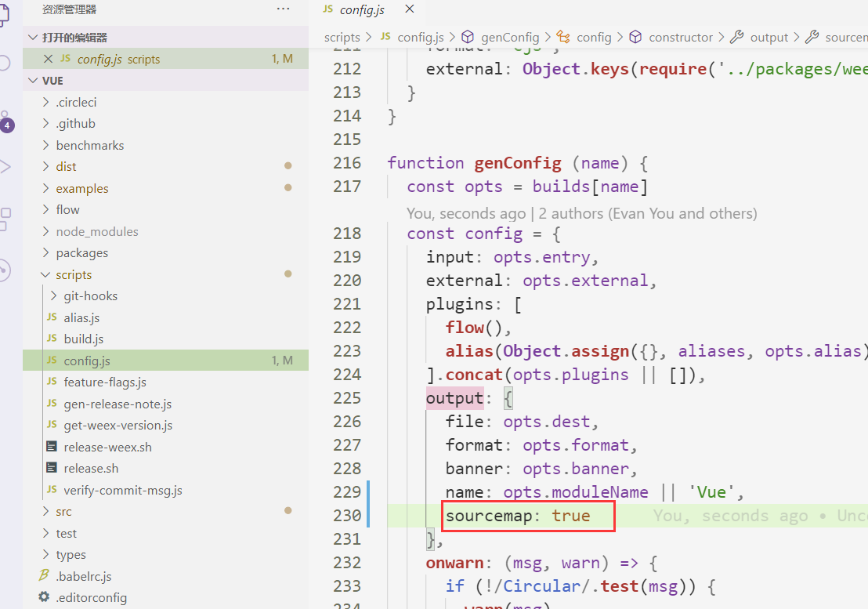The height and width of the screenshot is (609, 868).
Task: Click the genConfig cube icon in breadcrumb
Action: tap(468, 37)
